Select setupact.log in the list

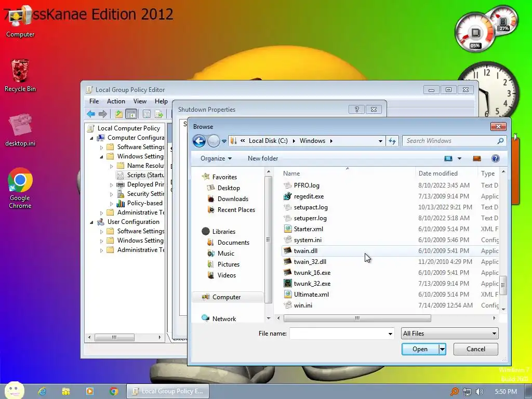pyautogui.click(x=311, y=207)
